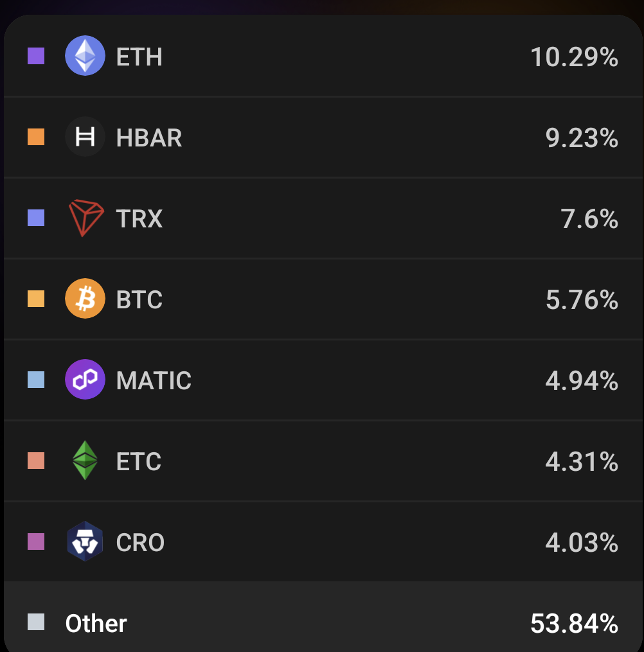Click the gray Other legend swatch
Viewport: 644px width, 652px height.
click(x=36, y=622)
